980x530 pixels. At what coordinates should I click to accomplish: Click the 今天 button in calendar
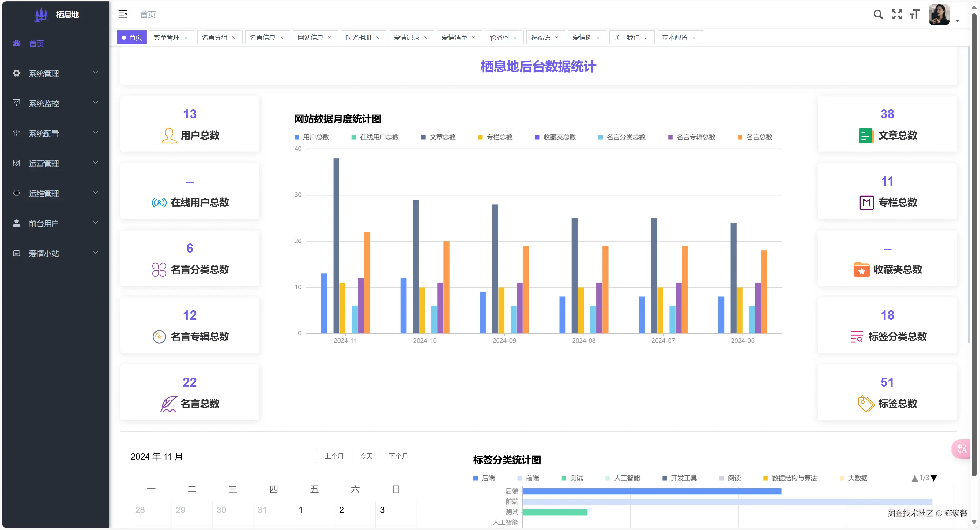point(366,456)
